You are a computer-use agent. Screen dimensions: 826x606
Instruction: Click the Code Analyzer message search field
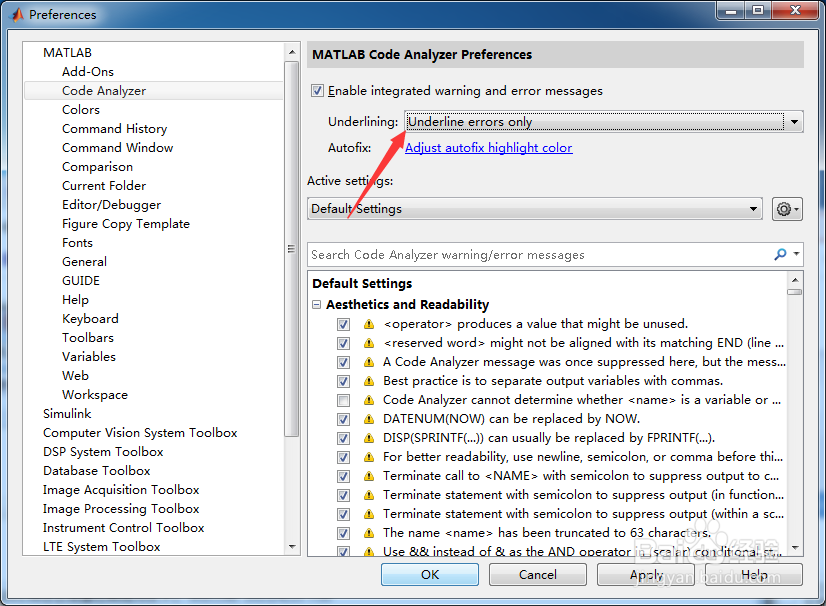540,255
